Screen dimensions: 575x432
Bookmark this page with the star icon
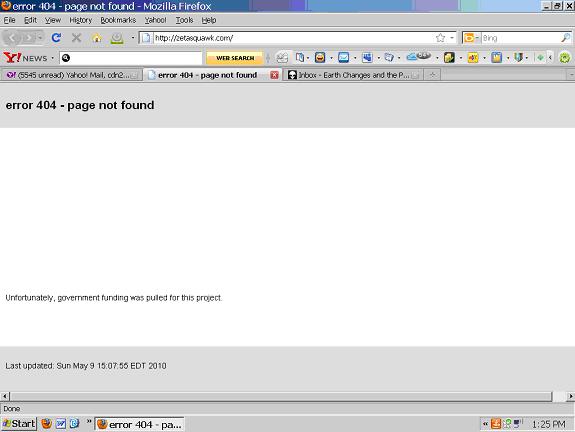440,38
